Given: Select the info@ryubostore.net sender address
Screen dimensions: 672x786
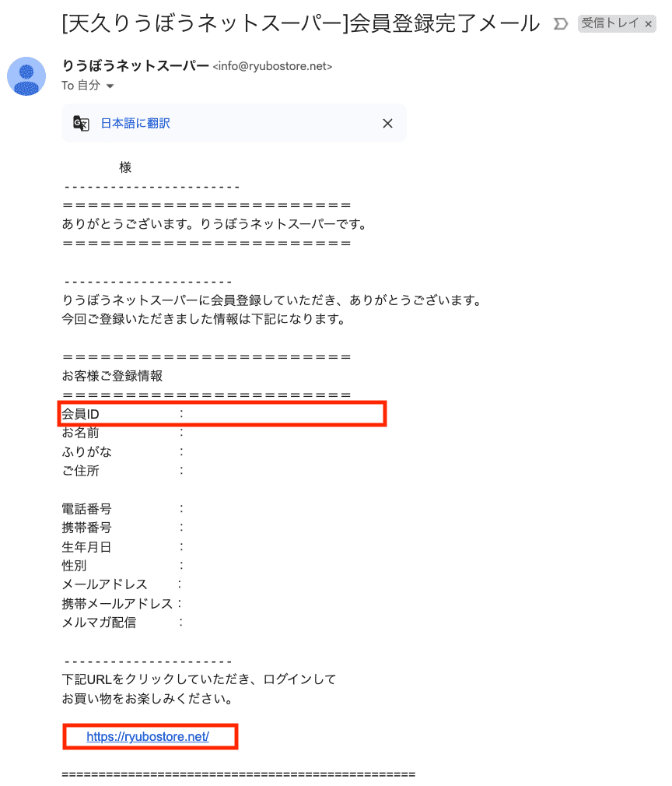Looking at the screenshot, I should pos(272,66).
